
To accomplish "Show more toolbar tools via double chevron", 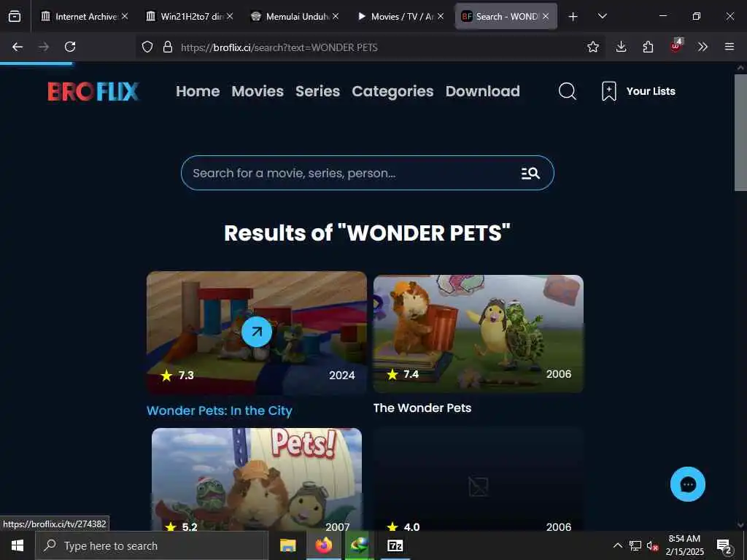I will click(703, 47).
